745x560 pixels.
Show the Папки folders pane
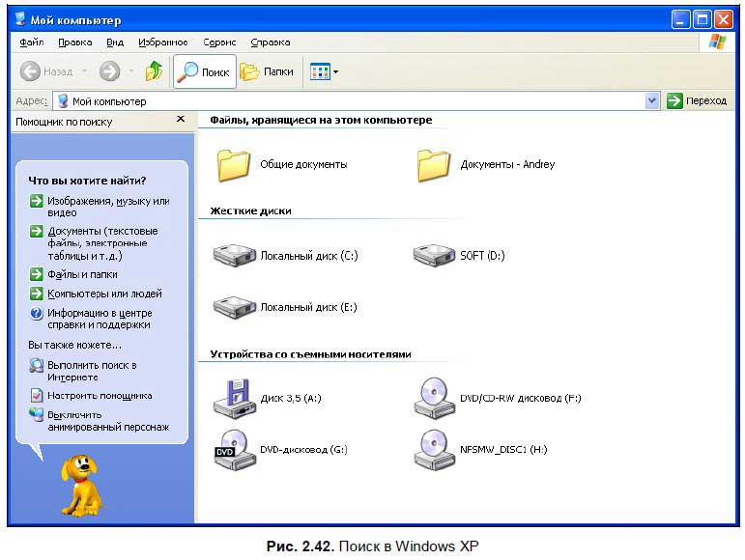tap(267, 71)
